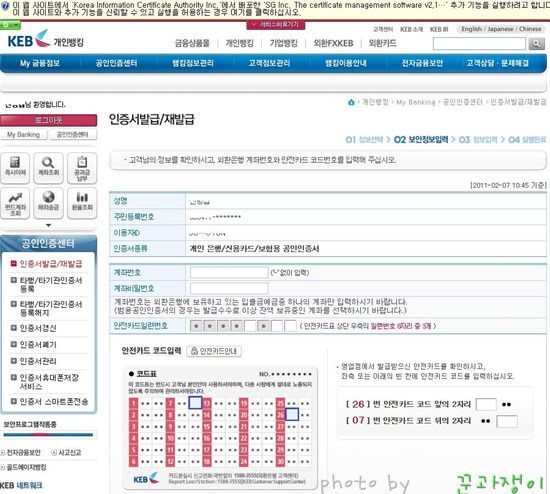Open the 고객센터 link at the top

pos(383,29)
